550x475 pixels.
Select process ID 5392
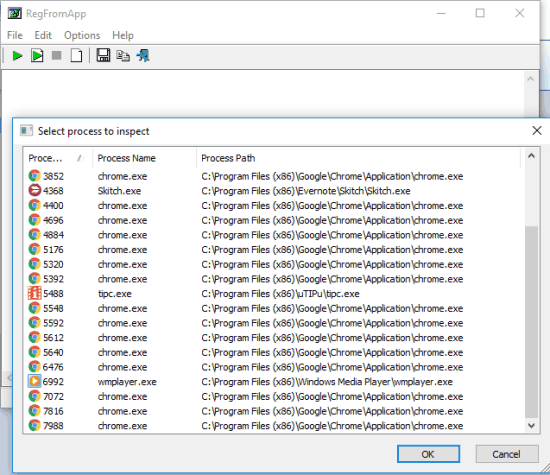tap(53, 279)
